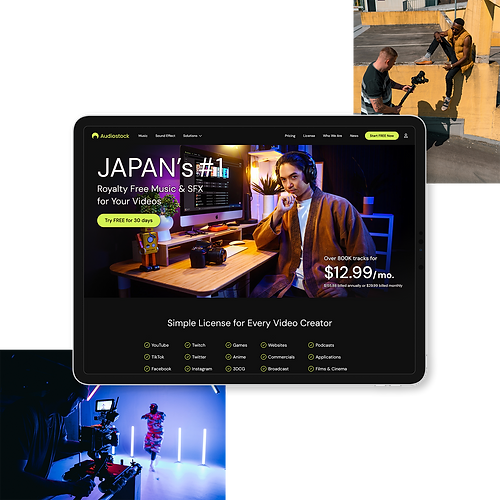Click the Start FREE Now button
Screen dimensions: 500x500
pyautogui.click(x=382, y=136)
